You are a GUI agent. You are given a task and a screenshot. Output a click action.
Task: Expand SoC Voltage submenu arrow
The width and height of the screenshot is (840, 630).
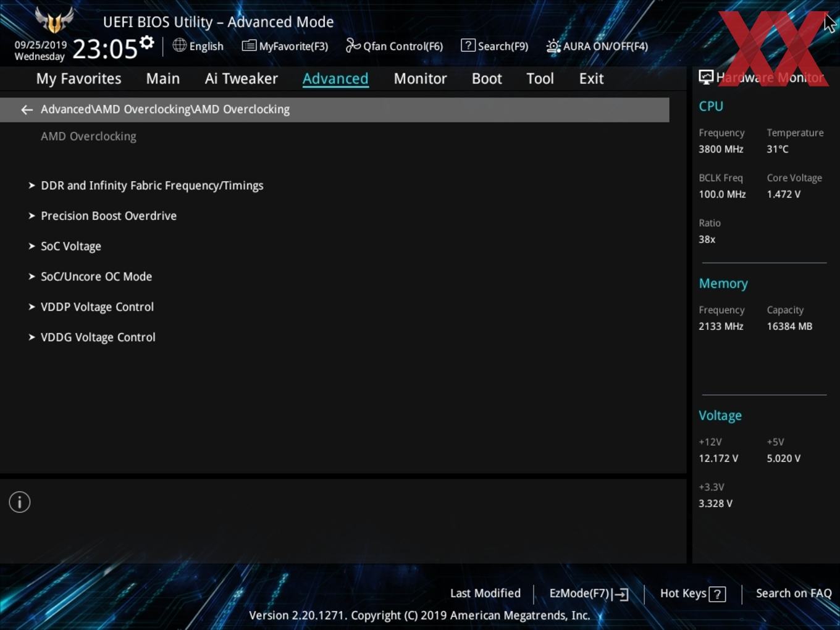tap(31, 246)
